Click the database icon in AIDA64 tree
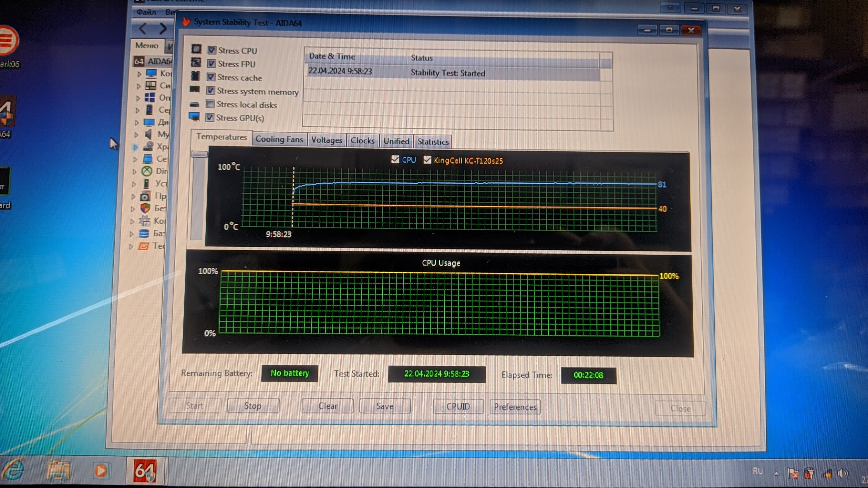This screenshot has width=868, height=488. coord(144,233)
